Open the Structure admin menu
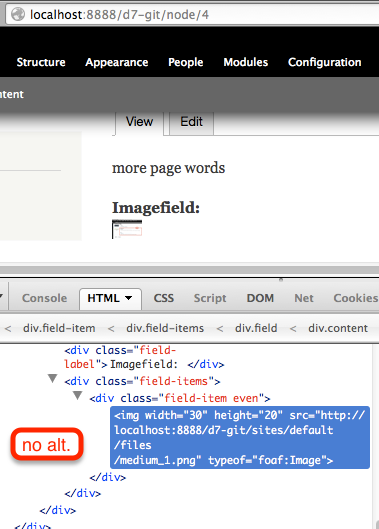The image size is (379, 529). [x=41, y=62]
